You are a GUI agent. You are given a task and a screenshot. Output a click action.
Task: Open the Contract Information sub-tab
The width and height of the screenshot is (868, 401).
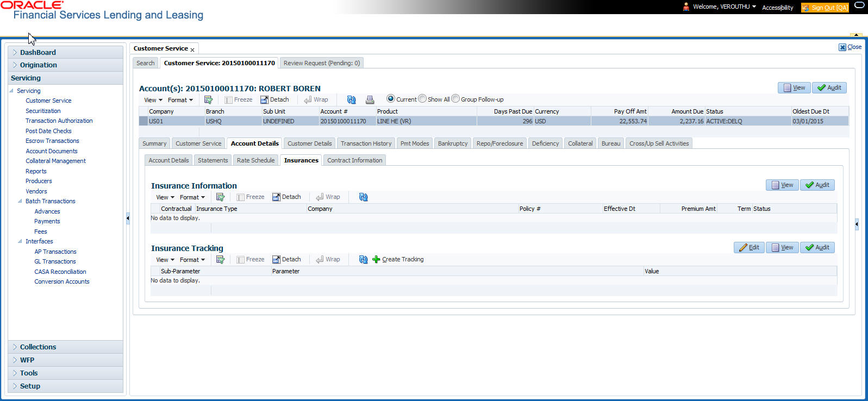coord(354,160)
